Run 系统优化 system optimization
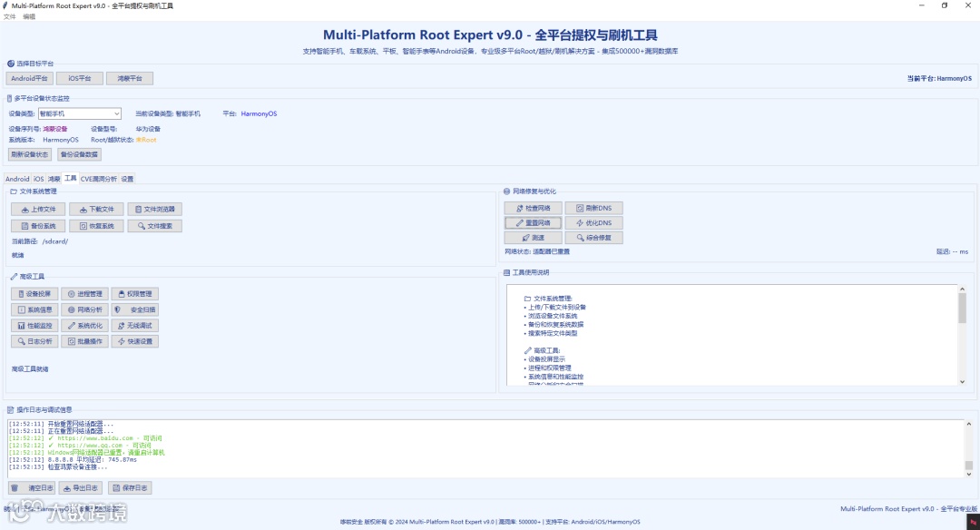Viewport: 980px width, 530px height. [x=84, y=326]
